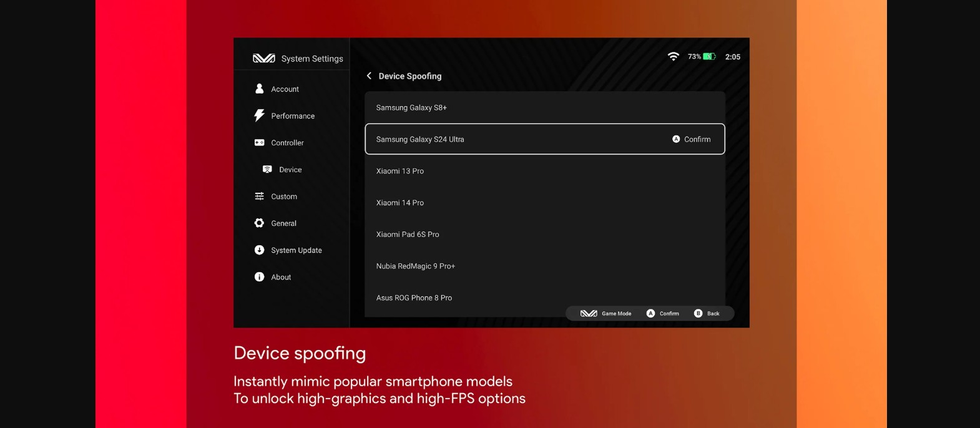This screenshot has width=980, height=428.
Task: Click the battery charging icon
Action: [709, 56]
